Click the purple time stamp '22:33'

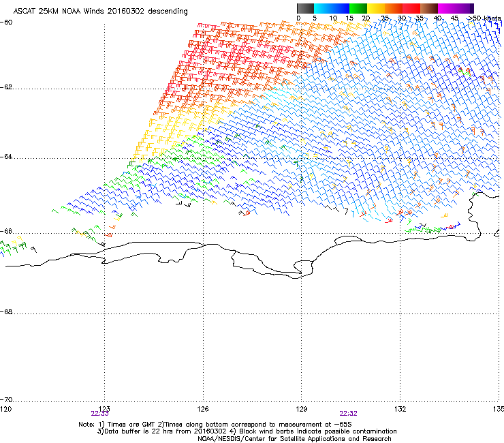pyautogui.click(x=99, y=414)
